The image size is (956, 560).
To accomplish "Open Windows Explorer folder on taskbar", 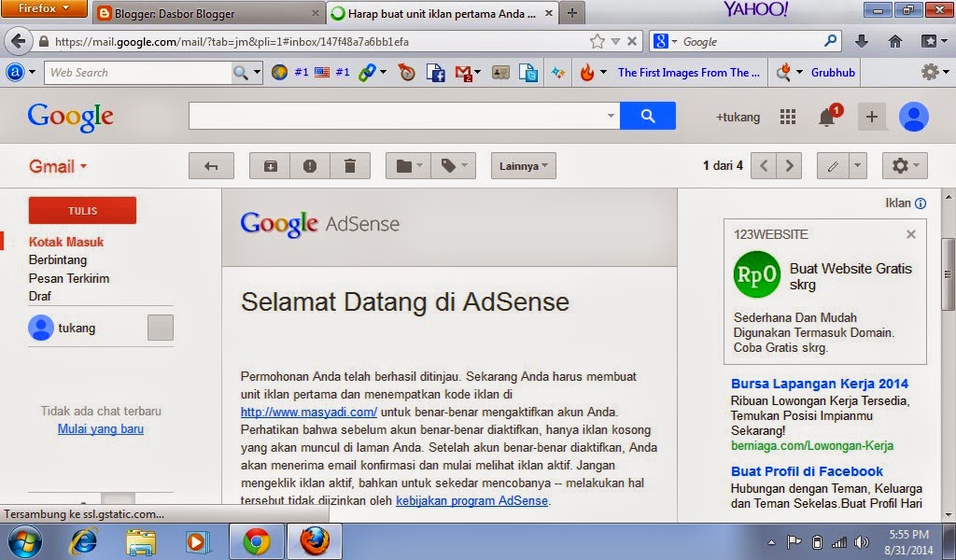I will (x=141, y=541).
